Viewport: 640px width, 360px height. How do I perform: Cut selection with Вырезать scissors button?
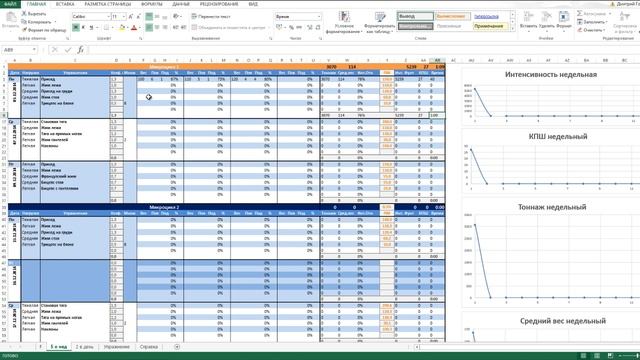(x=34, y=14)
